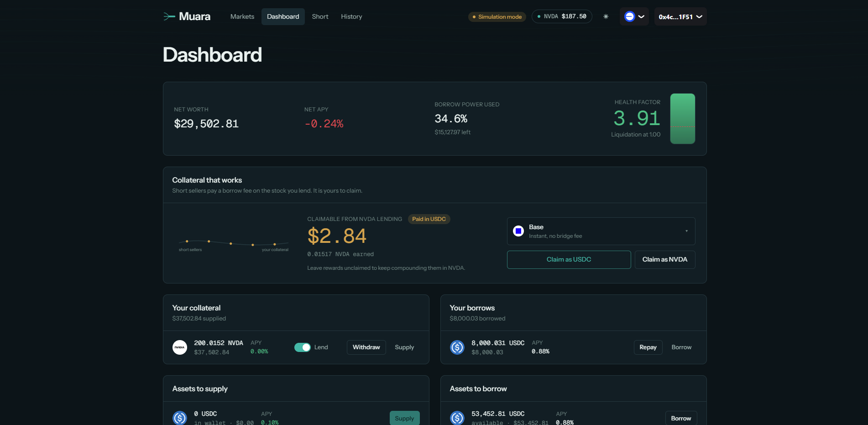Click the $29,502.81 net worth value
Screen dimensions: 868x425
pyautogui.click(x=206, y=124)
